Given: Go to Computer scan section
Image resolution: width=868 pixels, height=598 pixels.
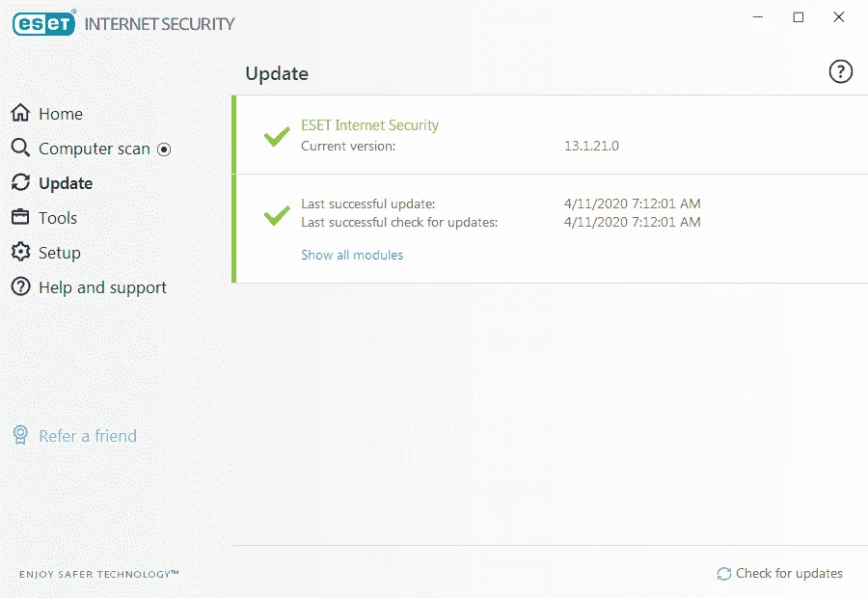Looking at the screenshot, I should coord(95,149).
